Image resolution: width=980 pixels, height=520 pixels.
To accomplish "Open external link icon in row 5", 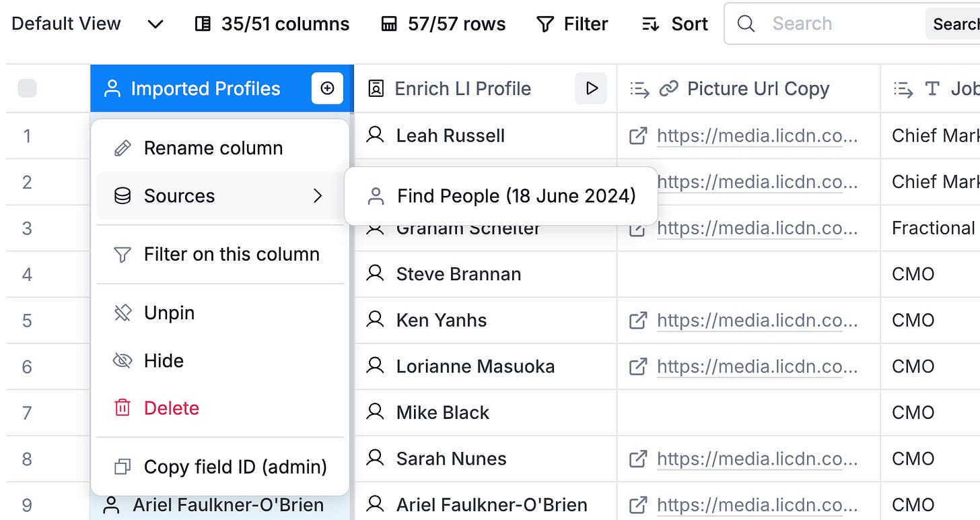I will tap(637, 320).
